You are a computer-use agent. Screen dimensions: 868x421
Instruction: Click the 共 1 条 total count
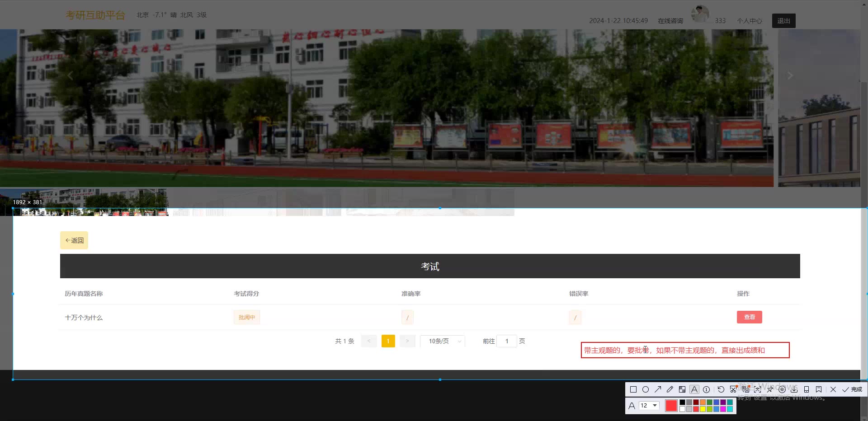point(344,341)
